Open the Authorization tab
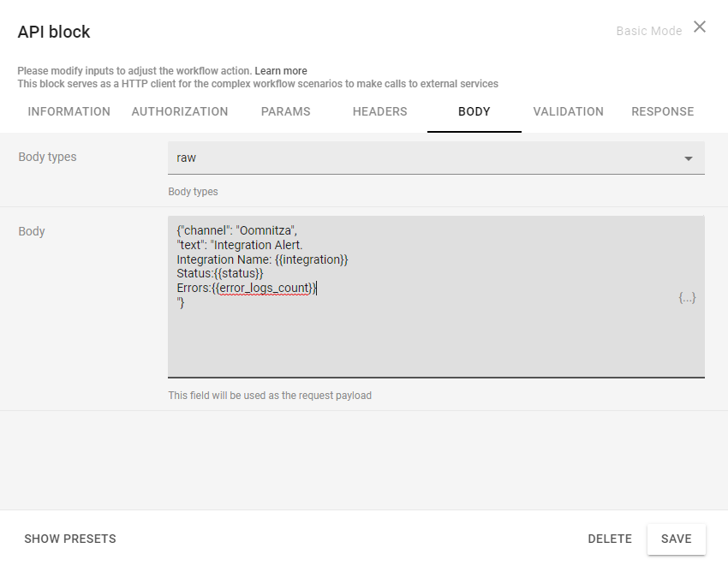 coord(180,111)
